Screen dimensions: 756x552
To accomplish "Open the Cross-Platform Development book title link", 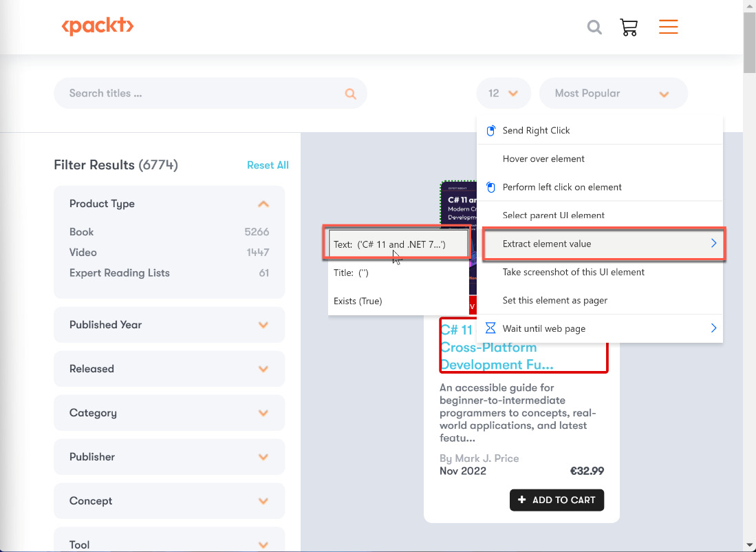I will point(523,347).
